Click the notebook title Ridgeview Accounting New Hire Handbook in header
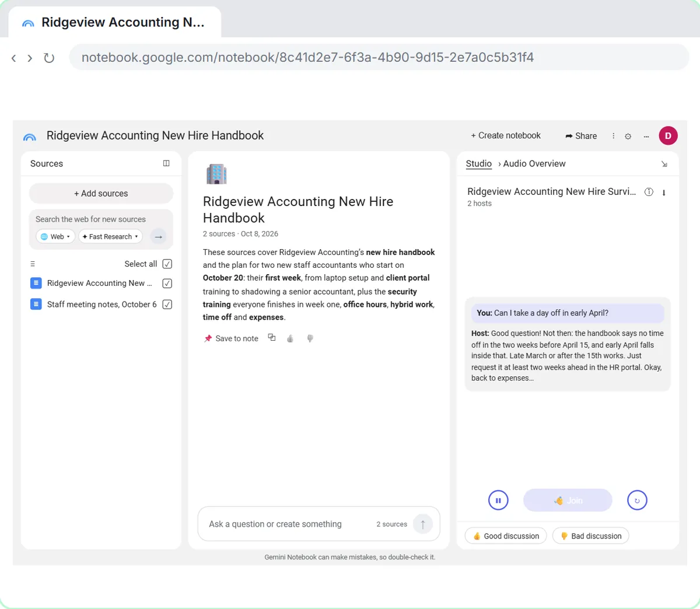The height and width of the screenshot is (609, 700). [x=155, y=135]
